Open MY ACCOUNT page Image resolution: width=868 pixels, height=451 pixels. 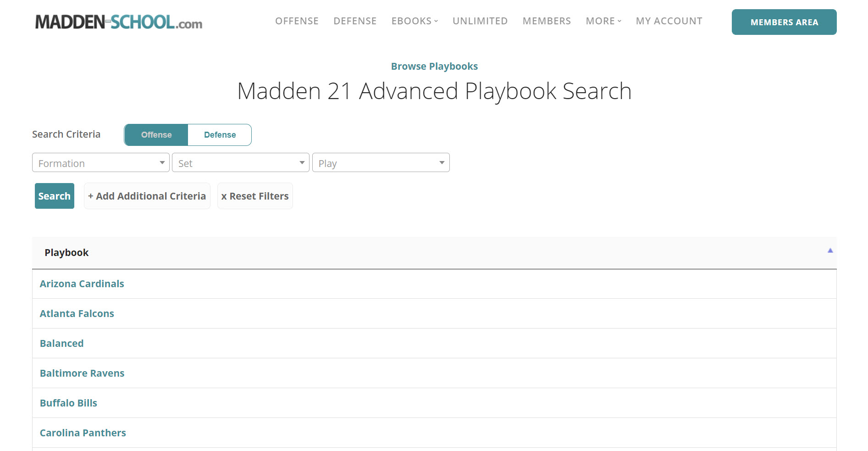(669, 21)
